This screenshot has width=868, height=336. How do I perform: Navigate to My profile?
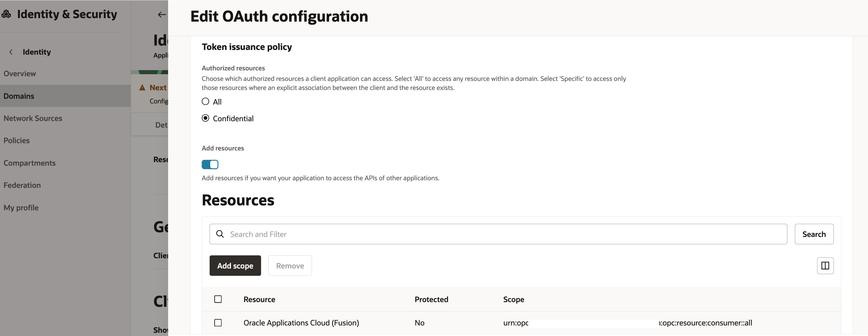tap(21, 207)
